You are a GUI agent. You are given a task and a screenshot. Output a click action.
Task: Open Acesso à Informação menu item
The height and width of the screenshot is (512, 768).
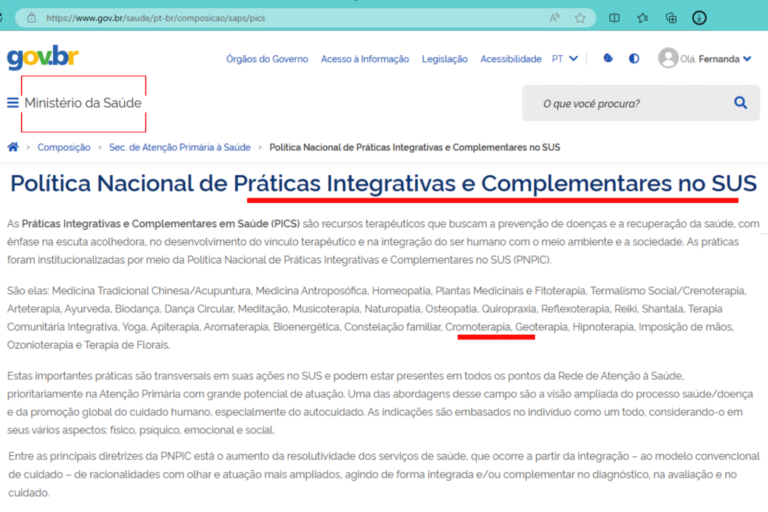[x=365, y=59]
